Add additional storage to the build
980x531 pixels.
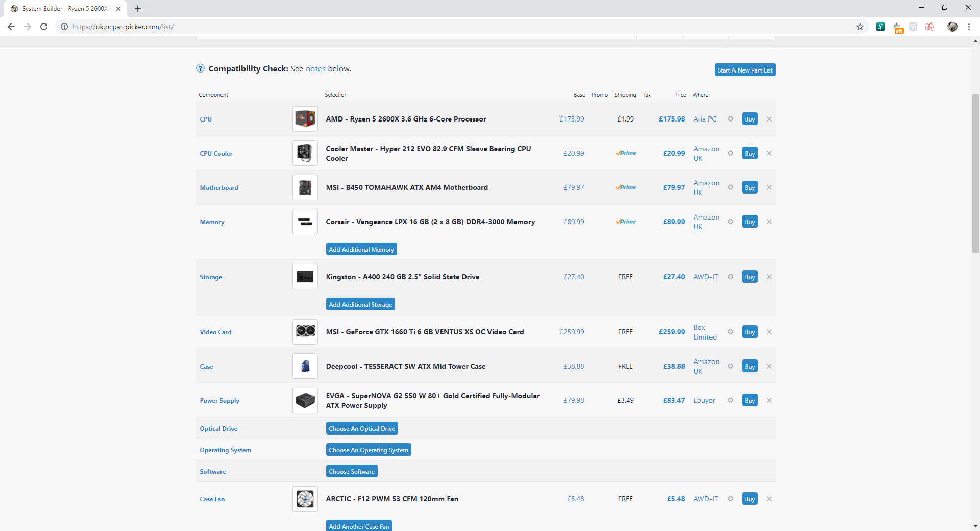[x=360, y=304]
